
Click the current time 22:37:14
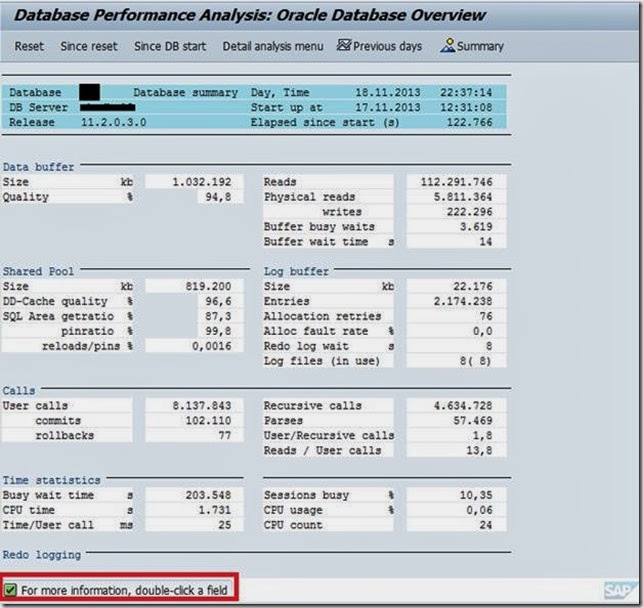(x=466, y=92)
